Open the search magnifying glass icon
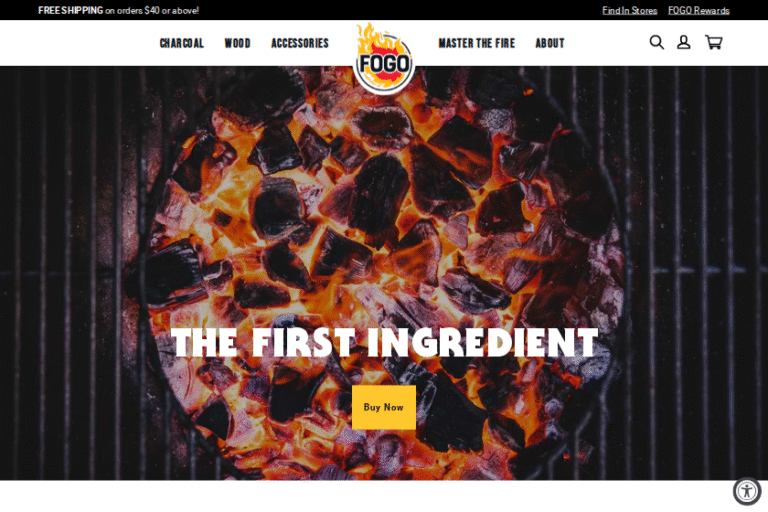Image resolution: width=768 pixels, height=512 pixels. coord(656,43)
